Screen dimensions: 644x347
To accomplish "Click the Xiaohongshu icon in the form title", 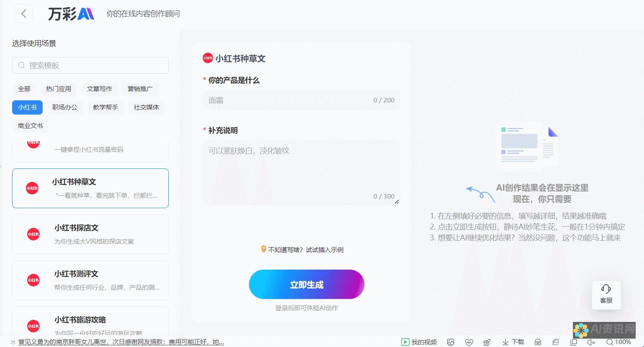I will click(x=208, y=58).
